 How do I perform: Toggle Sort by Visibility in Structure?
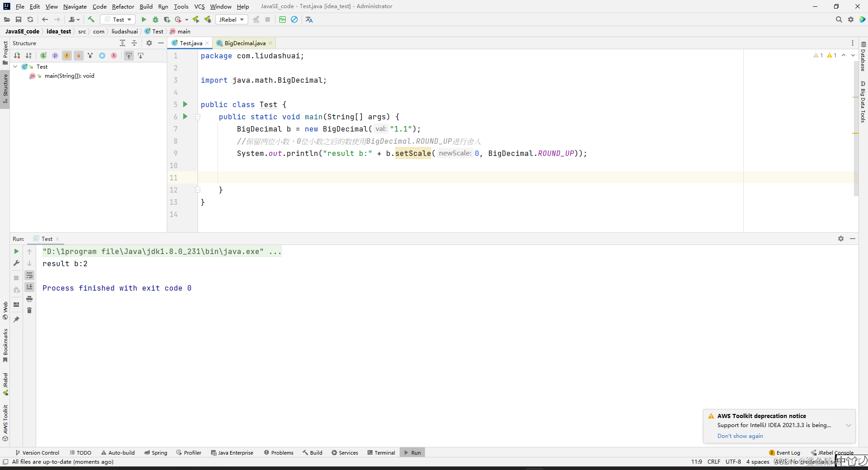tap(17, 56)
